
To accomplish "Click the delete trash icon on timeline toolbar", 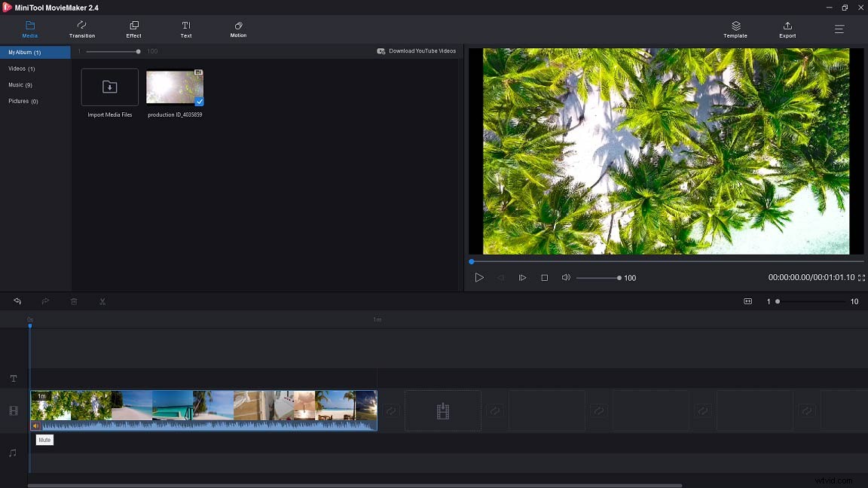I will click(x=74, y=301).
